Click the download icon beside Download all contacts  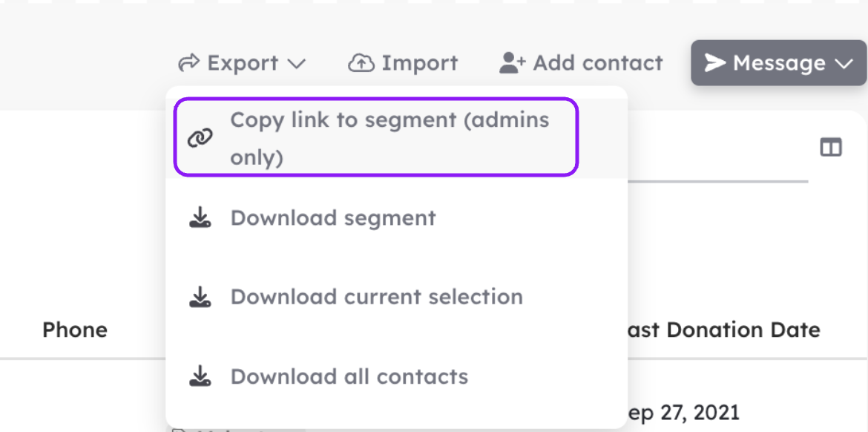point(200,377)
